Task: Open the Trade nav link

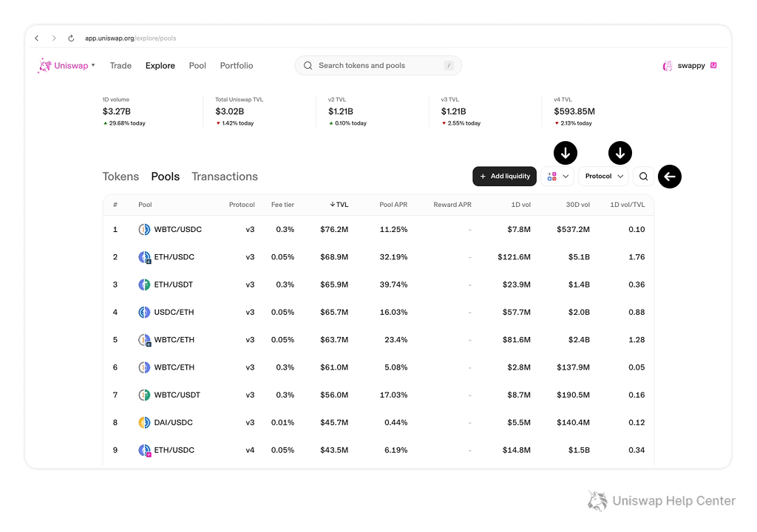Action: 120,66
